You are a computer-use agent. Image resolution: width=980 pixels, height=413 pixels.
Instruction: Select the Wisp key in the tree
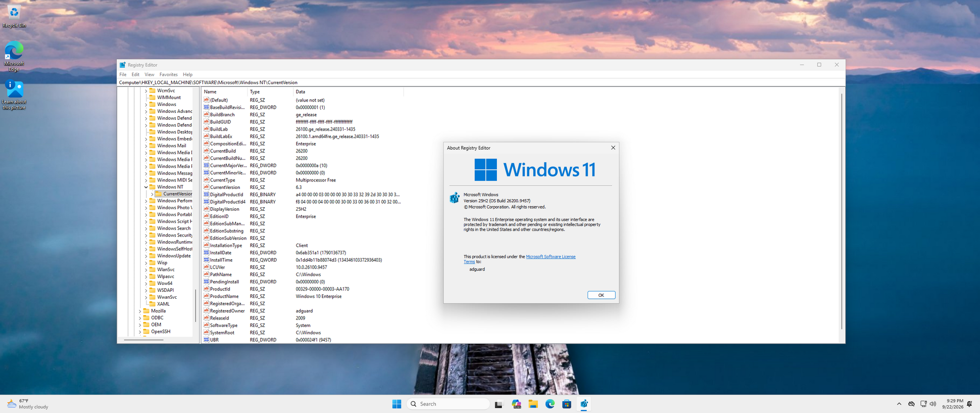tap(162, 263)
